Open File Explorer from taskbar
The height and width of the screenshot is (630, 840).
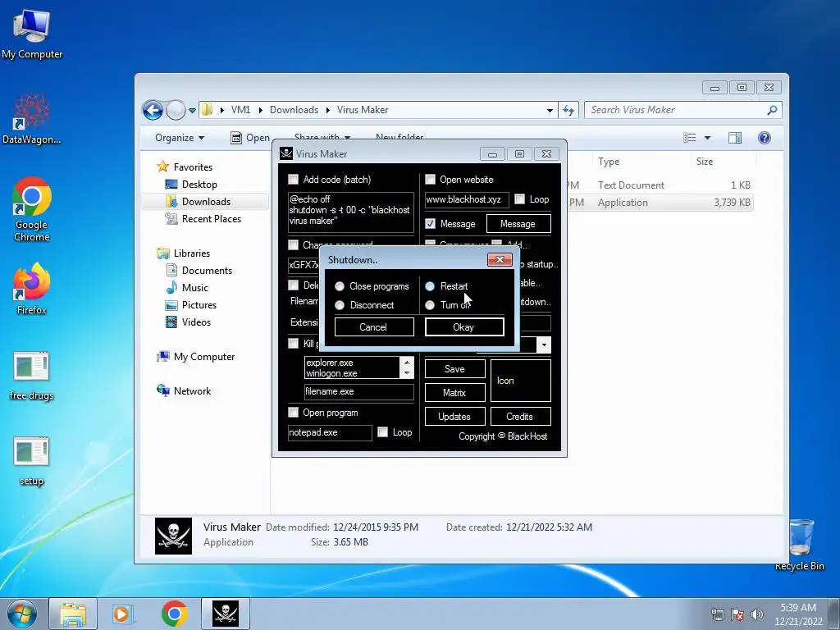coord(73,614)
